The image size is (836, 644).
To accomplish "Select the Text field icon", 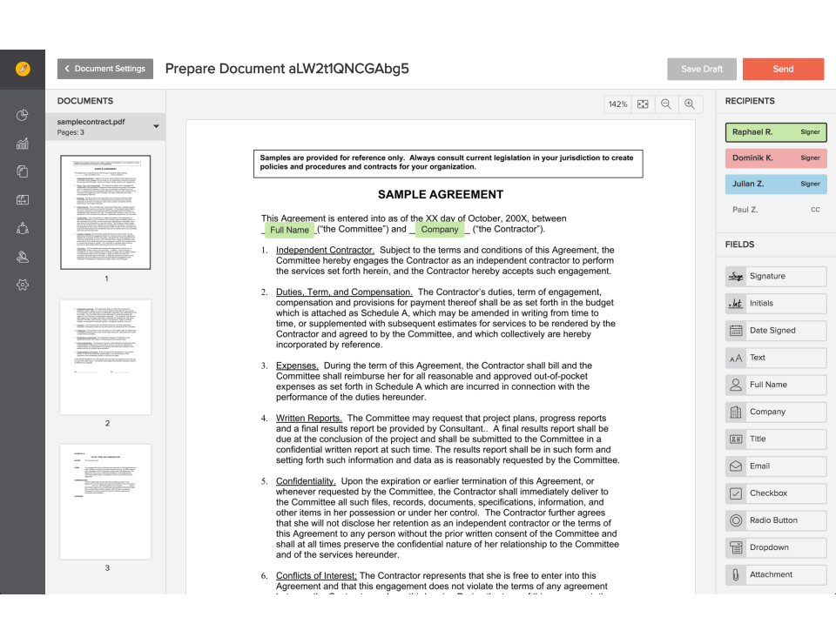I will click(x=736, y=358).
